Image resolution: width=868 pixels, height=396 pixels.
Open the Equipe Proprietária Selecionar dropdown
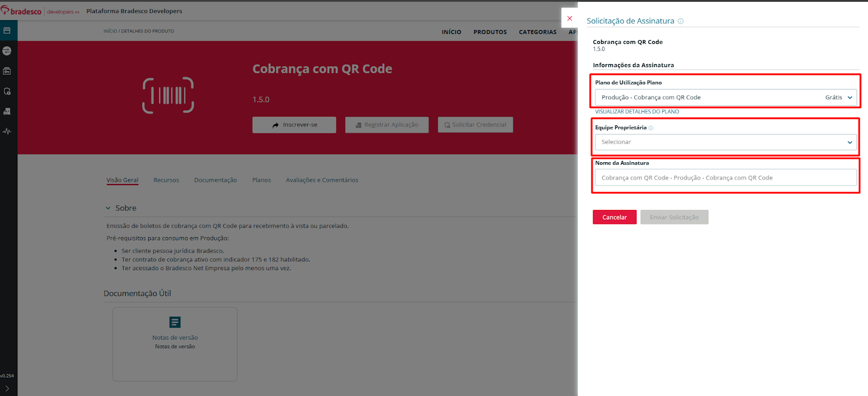pos(726,142)
